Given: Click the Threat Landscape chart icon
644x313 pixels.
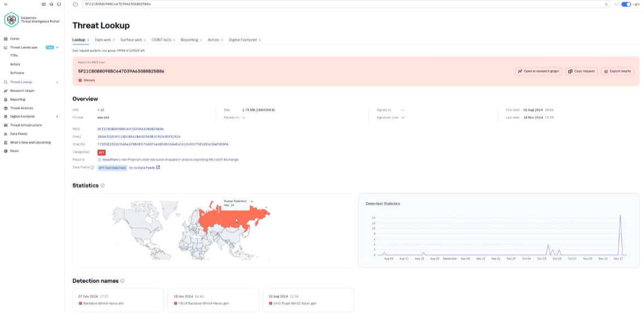Looking at the screenshot, I should (5, 47).
